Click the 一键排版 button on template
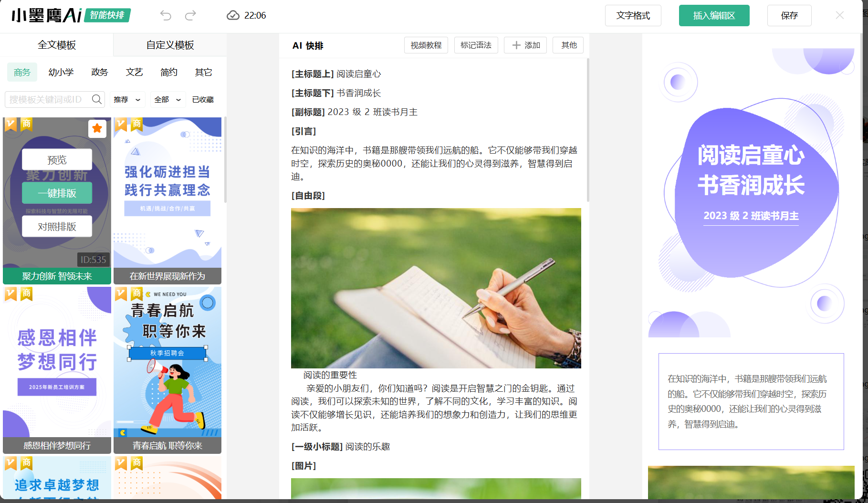 pyautogui.click(x=57, y=193)
